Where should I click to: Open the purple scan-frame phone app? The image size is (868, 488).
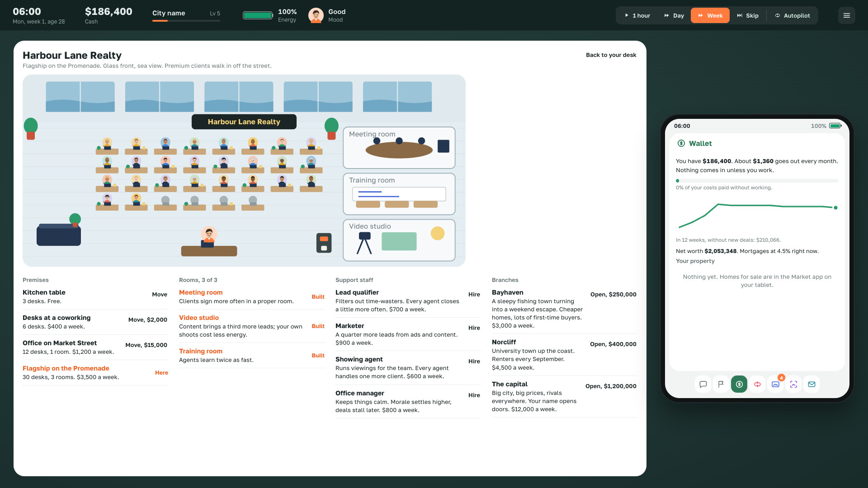[x=793, y=385]
